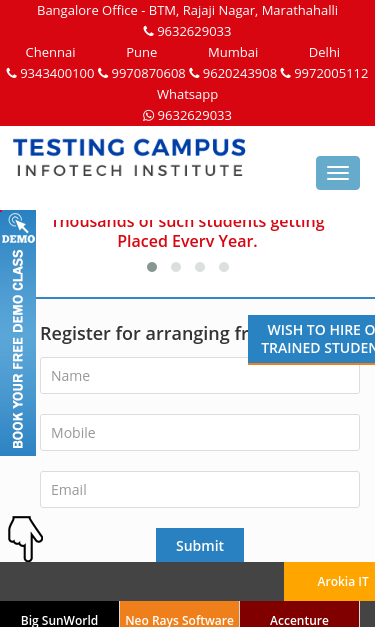Switch to the third carousel slide dot
The height and width of the screenshot is (627, 375).
[200, 267]
